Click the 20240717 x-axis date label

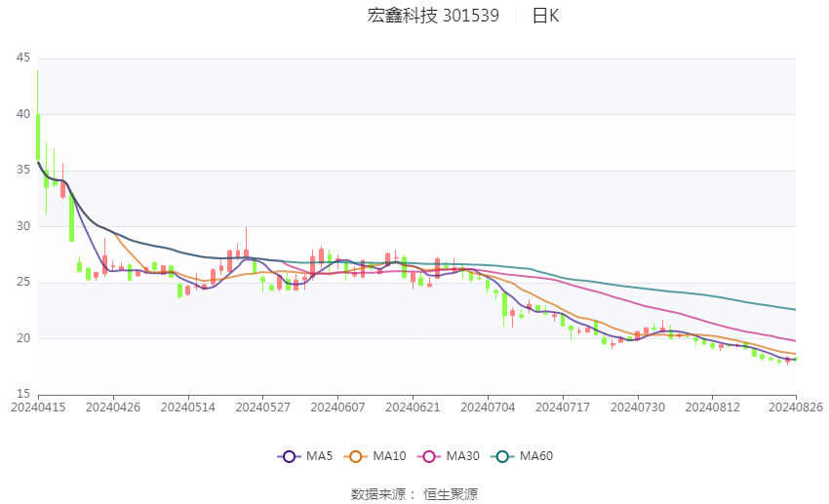(563, 407)
